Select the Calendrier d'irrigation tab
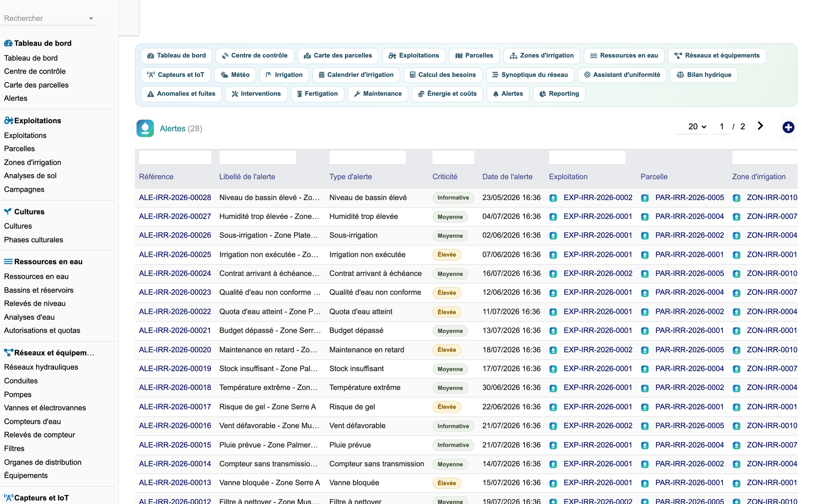The image size is (815, 504). [356, 75]
